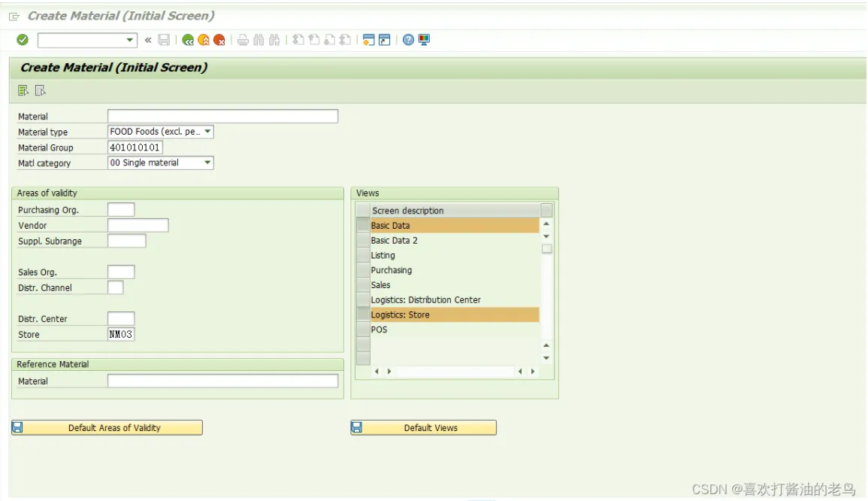Click the Material Group field with 401010101
868x501 pixels.
[x=135, y=147]
